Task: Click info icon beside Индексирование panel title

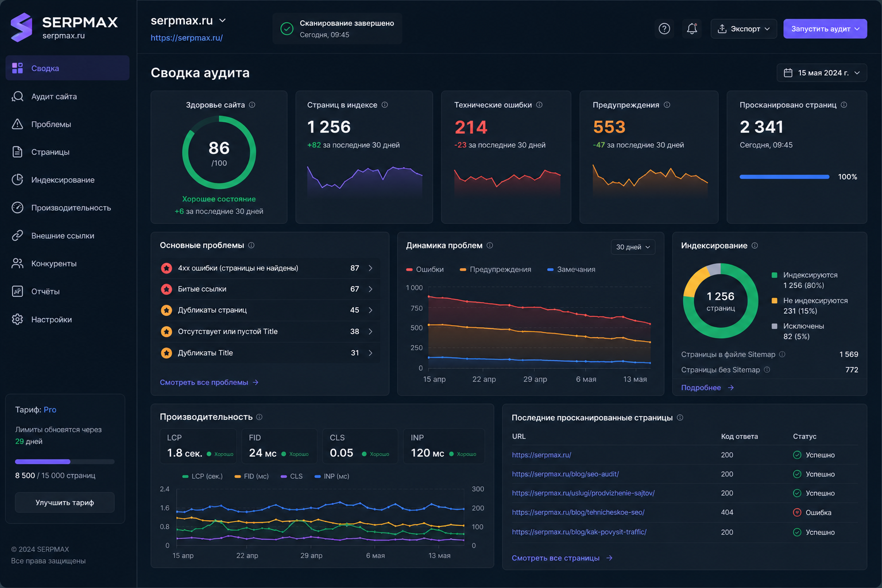Action: tap(755, 245)
